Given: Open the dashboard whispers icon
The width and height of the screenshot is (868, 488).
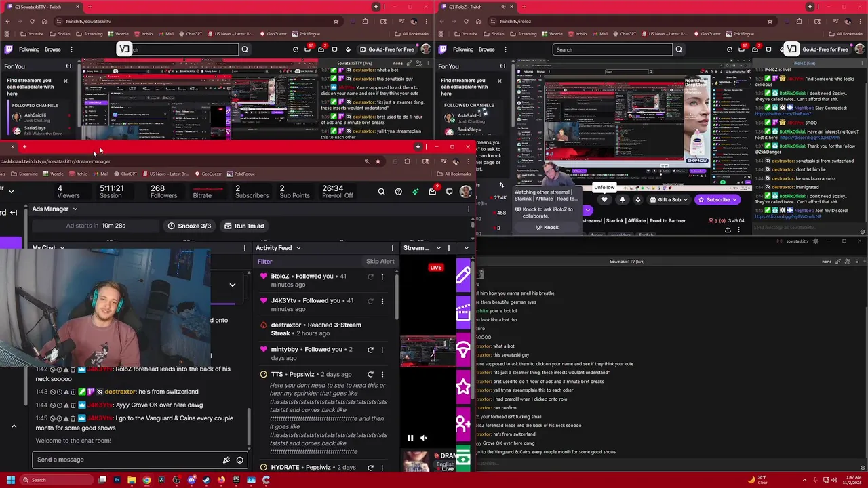Looking at the screenshot, I should point(449,192).
